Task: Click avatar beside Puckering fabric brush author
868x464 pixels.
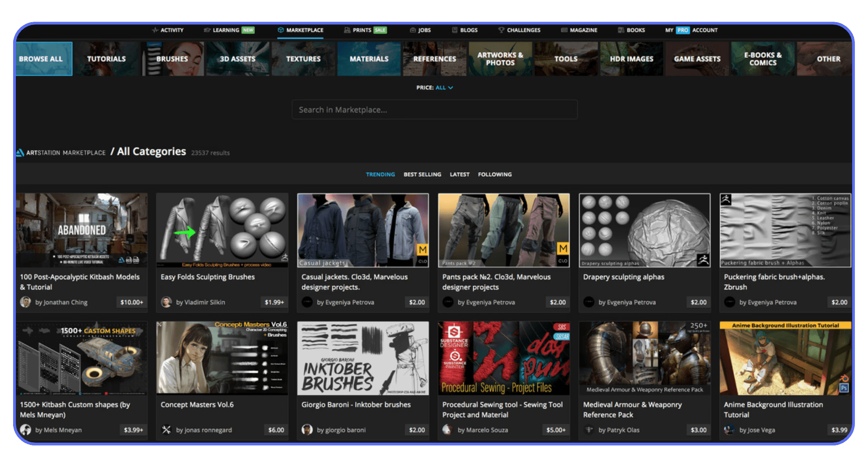Action: pyautogui.click(x=729, y=302)
